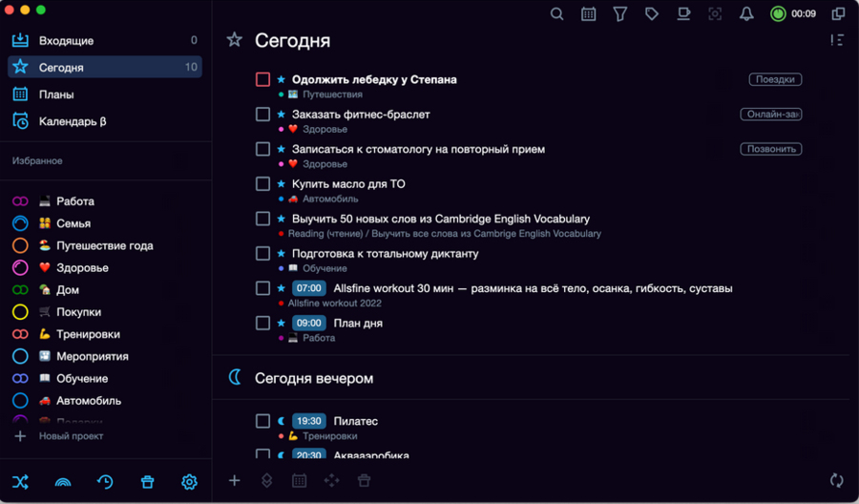Viewport: 859px width, 504px height.
Task: Click the sync refresh icon
Action: click(x=837, y=481)
